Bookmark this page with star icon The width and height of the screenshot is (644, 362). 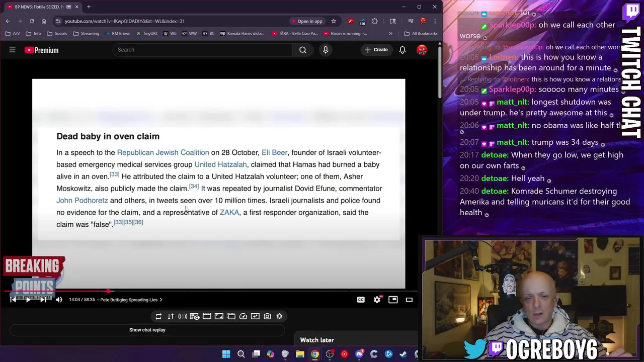click(x=334, y=21)
